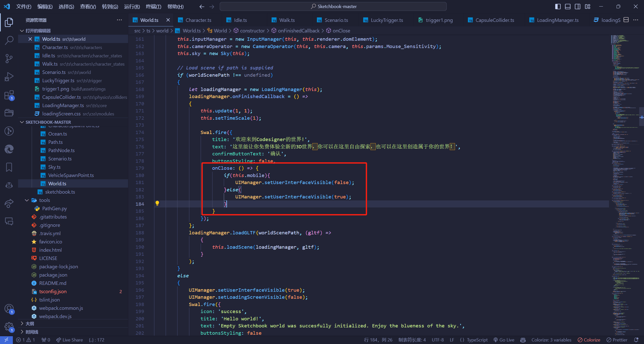Image resolution: width=644 pixels, height=344 pixels.
Task: Open the Edge browser tools view
Action: coord(9,149)
